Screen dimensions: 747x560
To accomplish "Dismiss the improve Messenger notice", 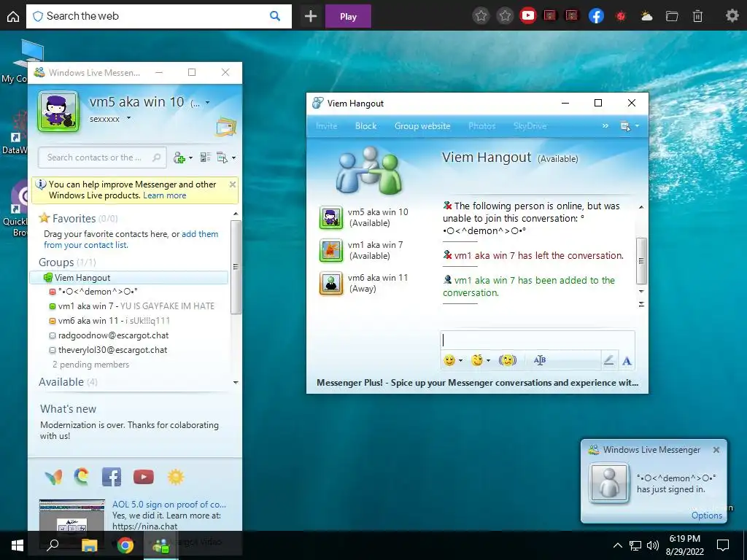I will tap(233, 184).
